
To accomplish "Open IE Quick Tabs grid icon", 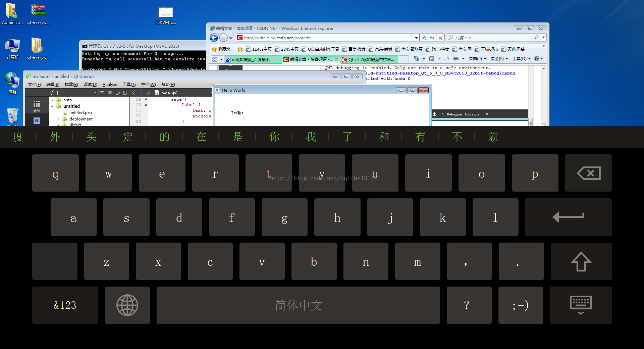I will tap(215, 59).
